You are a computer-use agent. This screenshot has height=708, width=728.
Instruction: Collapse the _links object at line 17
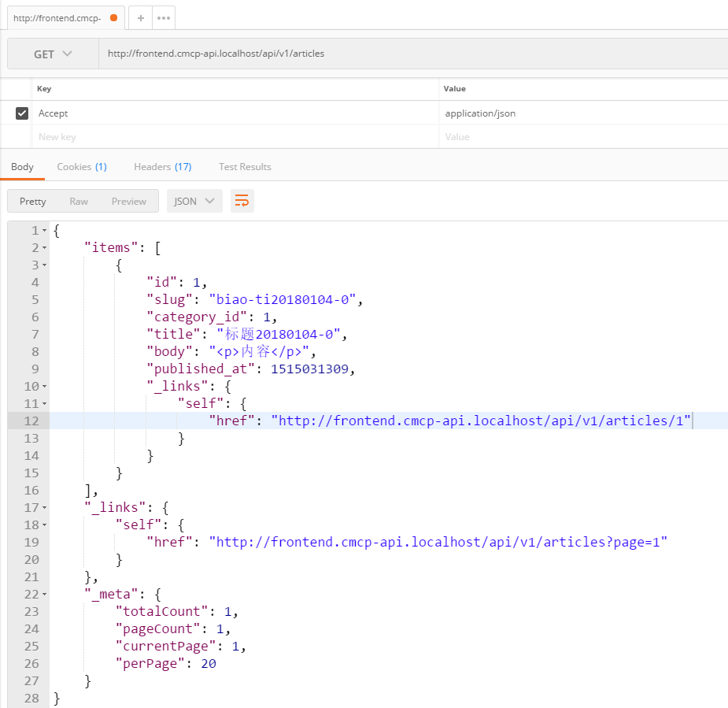(45, 508)
